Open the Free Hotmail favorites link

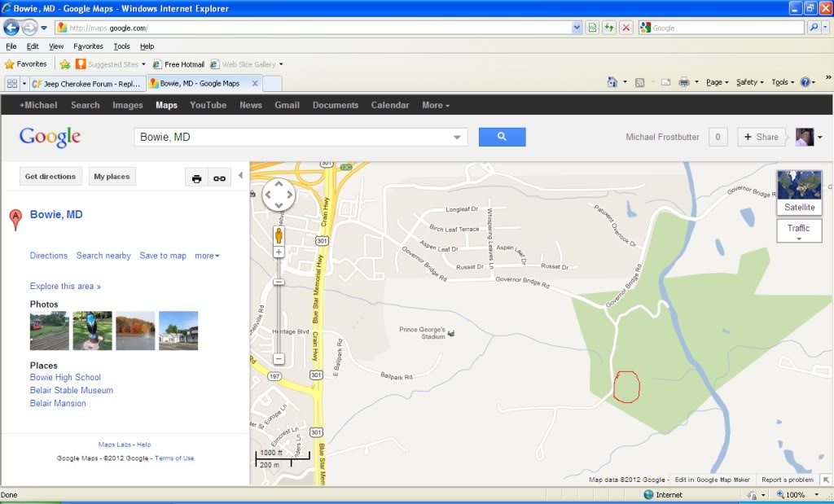178,64
